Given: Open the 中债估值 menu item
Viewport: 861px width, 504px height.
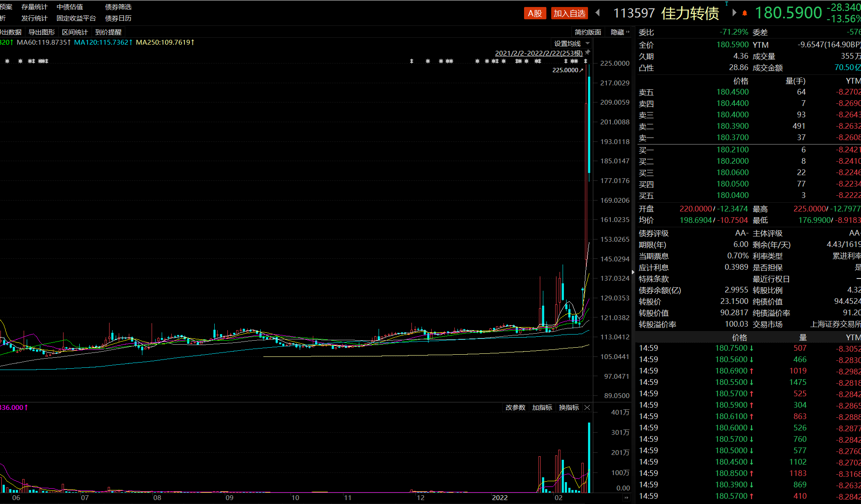Looking at the screenshot, I should point(70,7).
